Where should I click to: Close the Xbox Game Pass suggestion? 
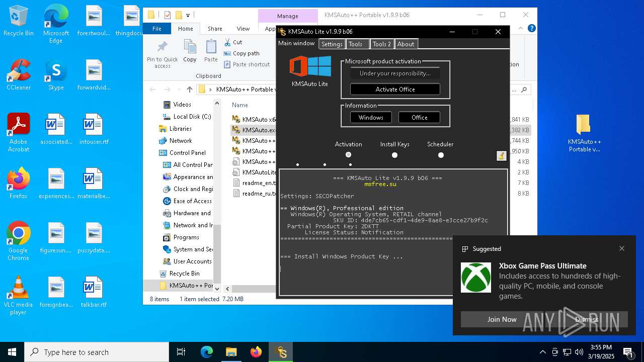622,248
